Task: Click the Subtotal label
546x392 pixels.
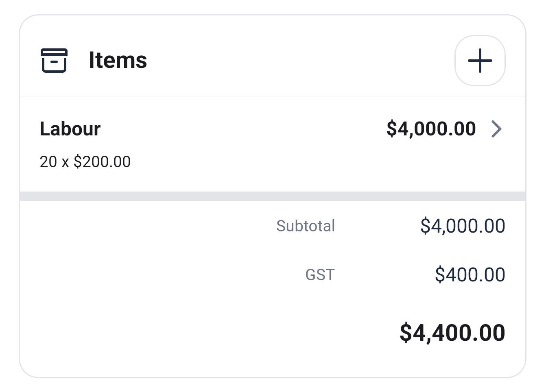Action: [305, 226]
